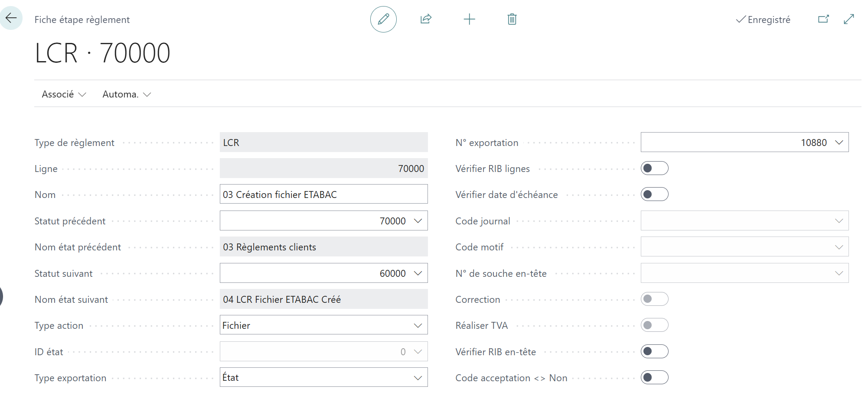Open the Associé menu

(64, 94)
